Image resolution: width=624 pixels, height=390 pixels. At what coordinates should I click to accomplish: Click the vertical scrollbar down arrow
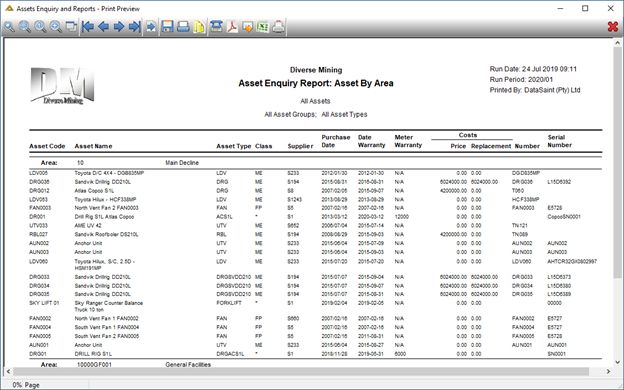coord(618,362)
